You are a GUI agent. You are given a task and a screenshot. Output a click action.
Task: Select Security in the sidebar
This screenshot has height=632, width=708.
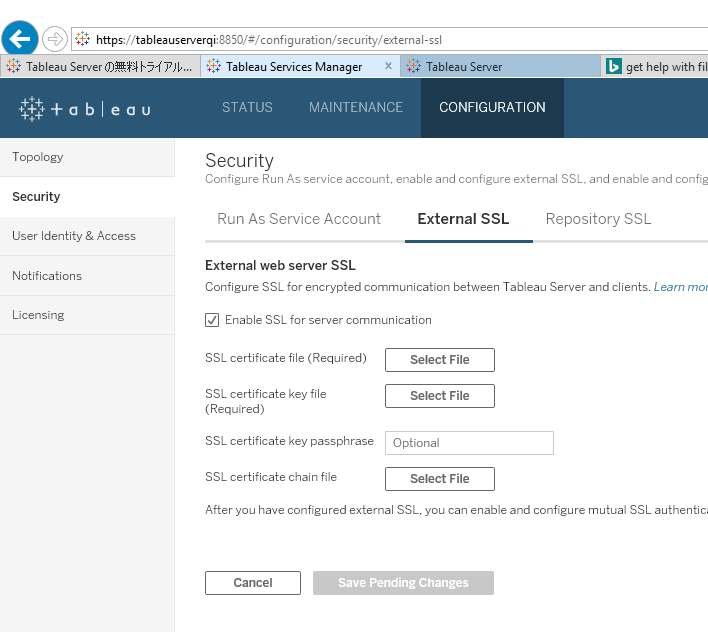coord(87,197)
